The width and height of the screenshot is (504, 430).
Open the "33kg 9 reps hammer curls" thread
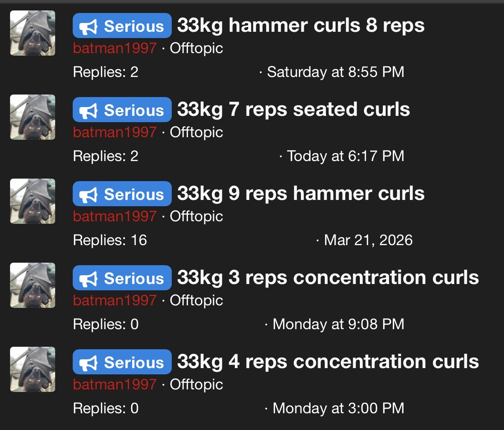click(300, 194)
